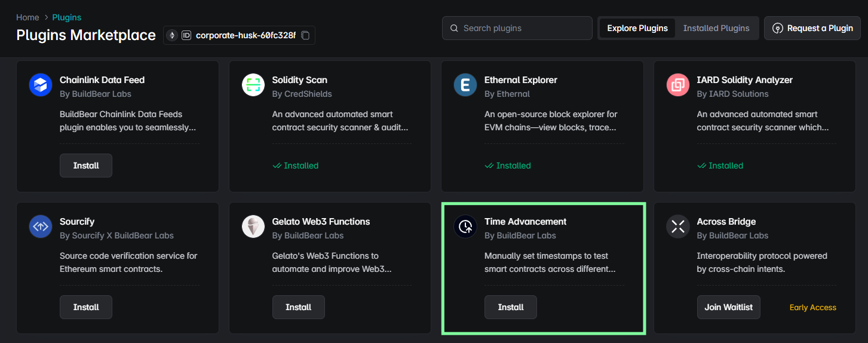The height and width of the screenshot is (343, 868).
Task: Focus the Search plugins field
Action: click(x=517, y=28)
